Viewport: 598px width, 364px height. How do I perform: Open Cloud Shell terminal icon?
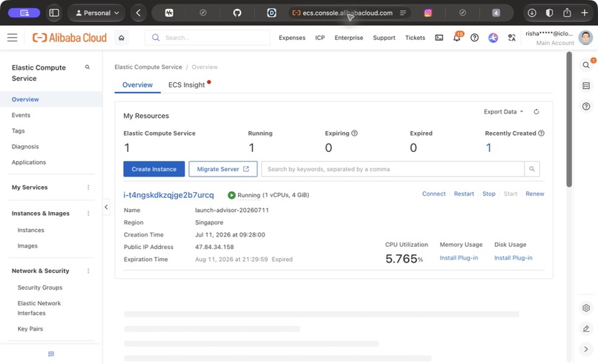point(439,38)
